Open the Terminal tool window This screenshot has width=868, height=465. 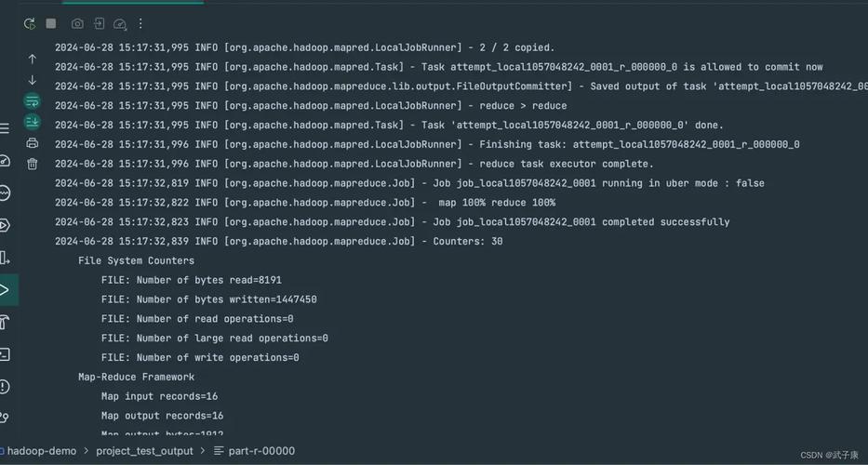(5, 354)
